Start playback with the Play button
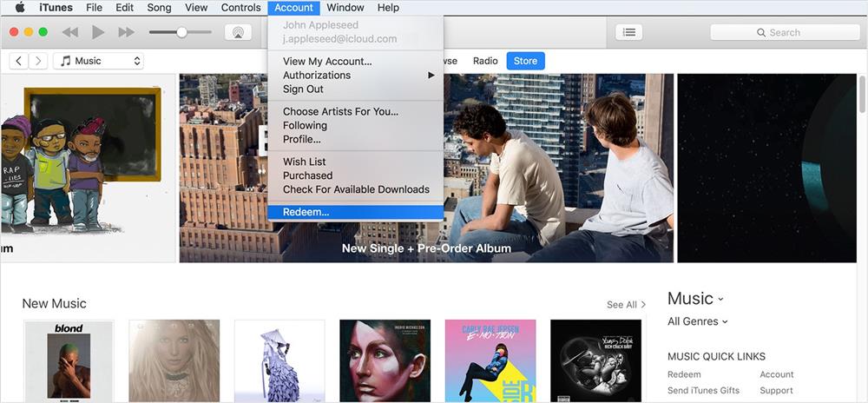 pyautogui.click(x=98, y=32)
